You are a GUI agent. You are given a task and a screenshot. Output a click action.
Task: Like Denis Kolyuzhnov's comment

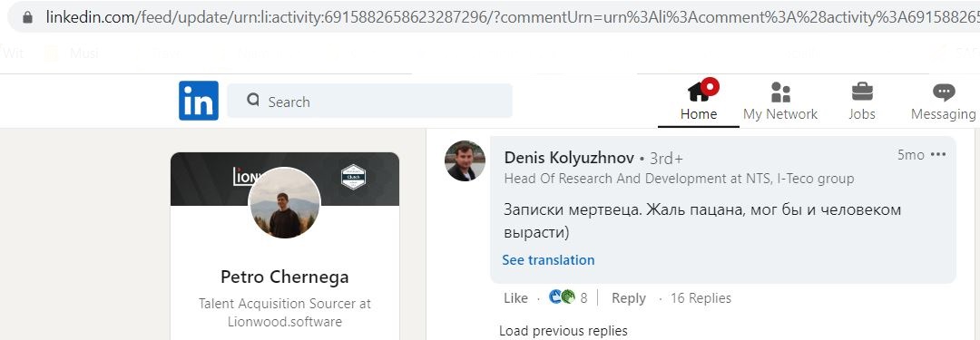click(515, 298)
